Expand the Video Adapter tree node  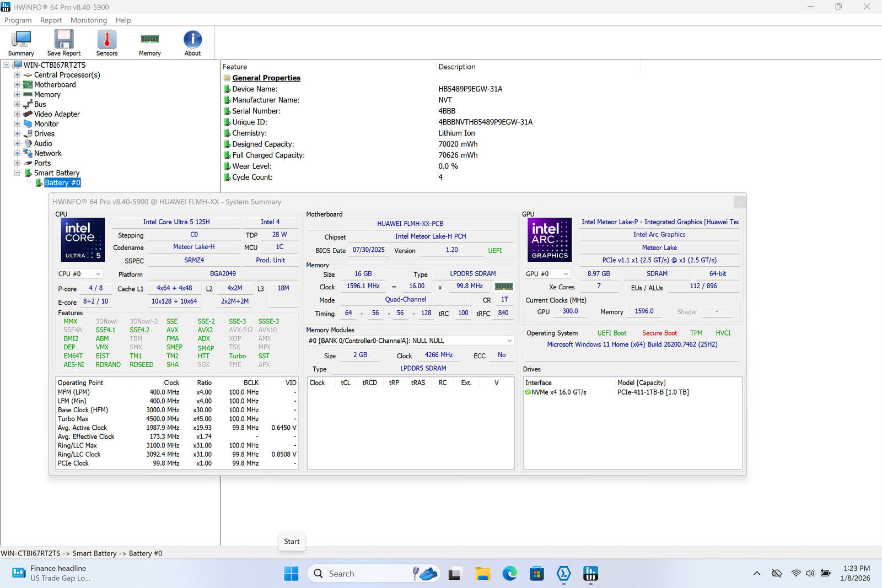[x=17, y=114]
